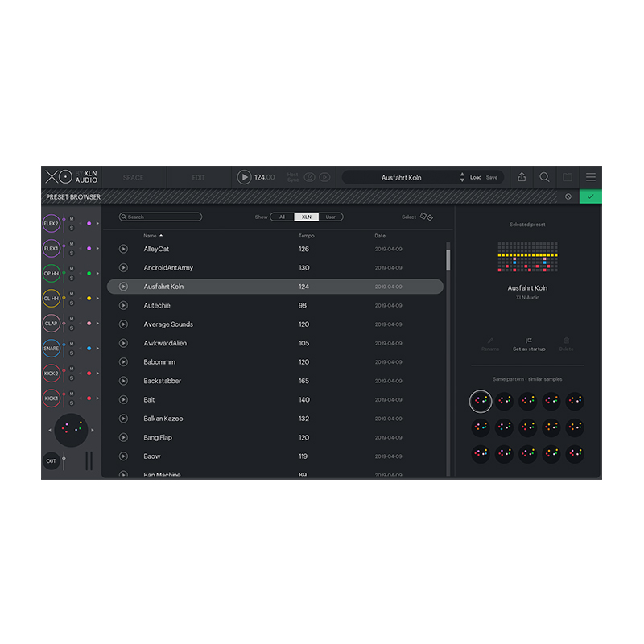Click the Load button
The width and height of the screenshot is (644, 644).
pos(476,177)
